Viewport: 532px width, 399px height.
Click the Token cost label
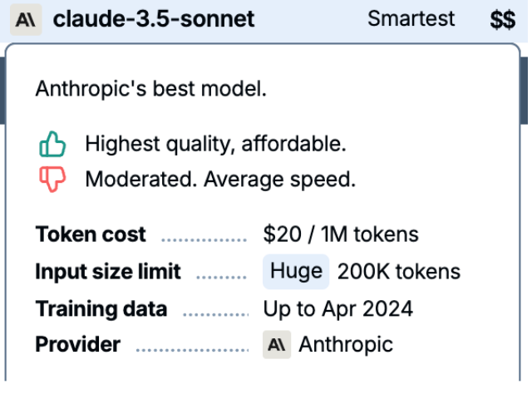(x=91, y=234)
